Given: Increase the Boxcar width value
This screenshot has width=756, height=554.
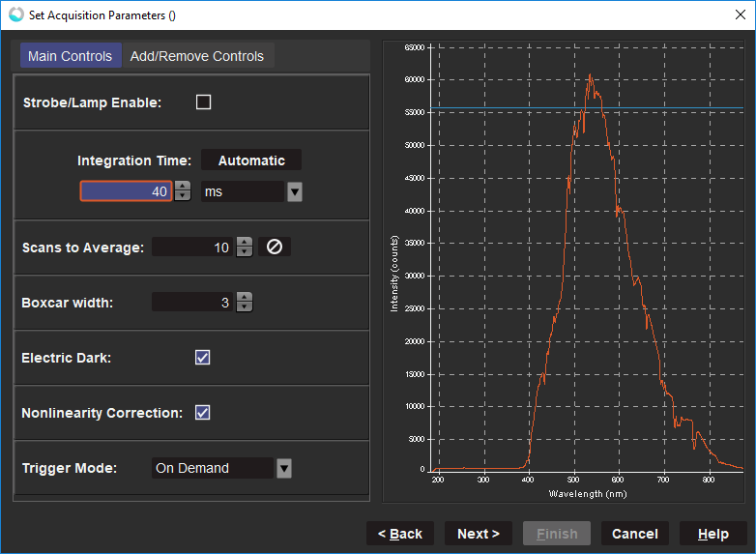Looking at the screenshot, I should click(x=245, y=298).
